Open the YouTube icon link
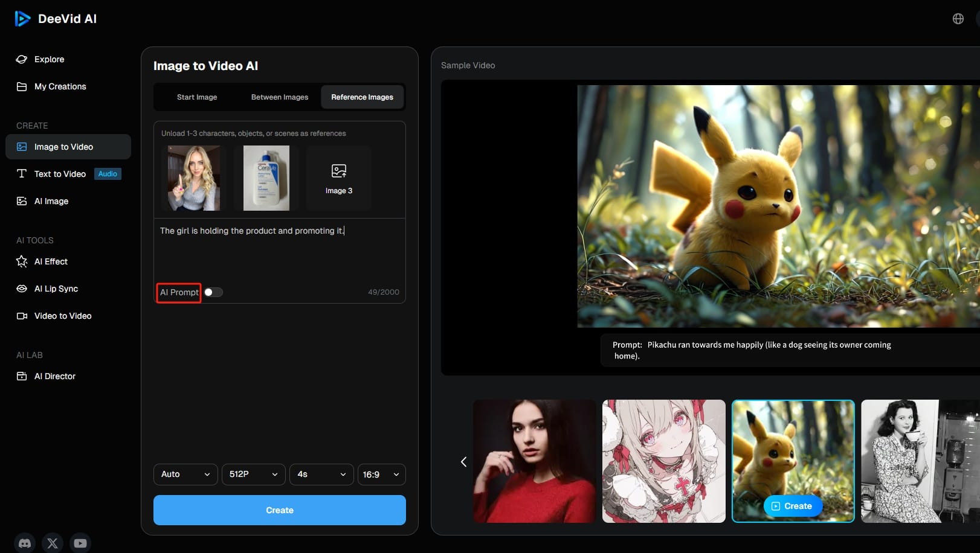The width and height of the screenshot is (980, 553). (80, 543)
